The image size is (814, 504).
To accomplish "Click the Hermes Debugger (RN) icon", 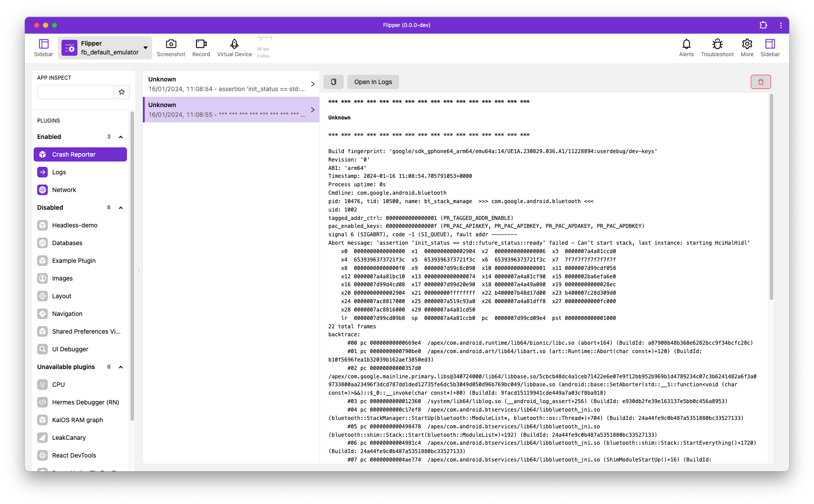I will coord(42,402).
